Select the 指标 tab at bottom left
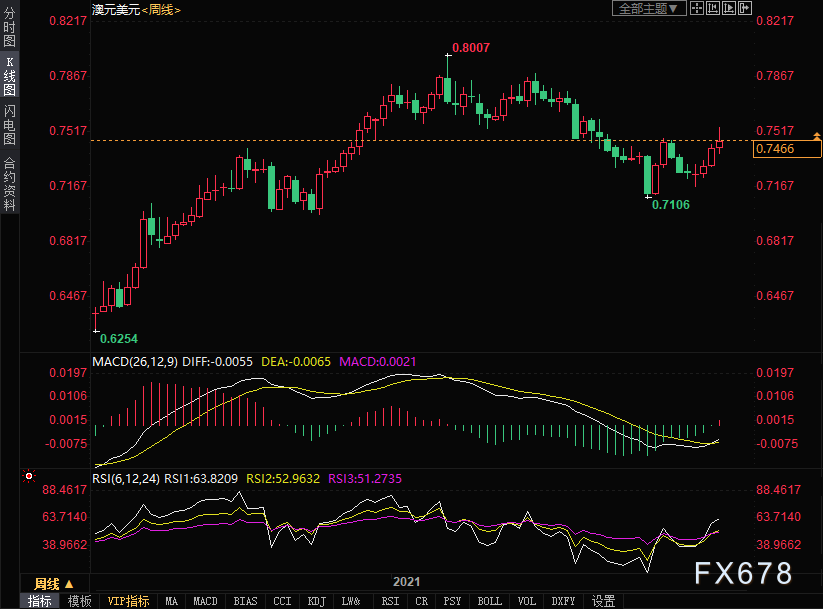Screen dimensions: 823x609 [40, 601]
